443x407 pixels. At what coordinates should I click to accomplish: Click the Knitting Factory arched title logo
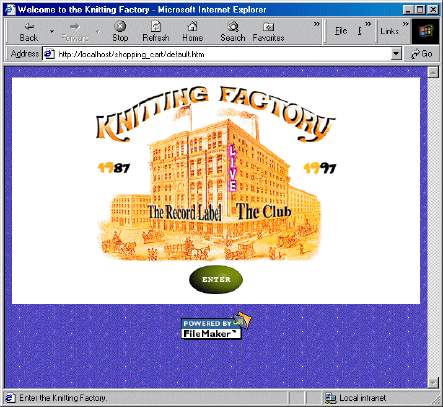215,113
